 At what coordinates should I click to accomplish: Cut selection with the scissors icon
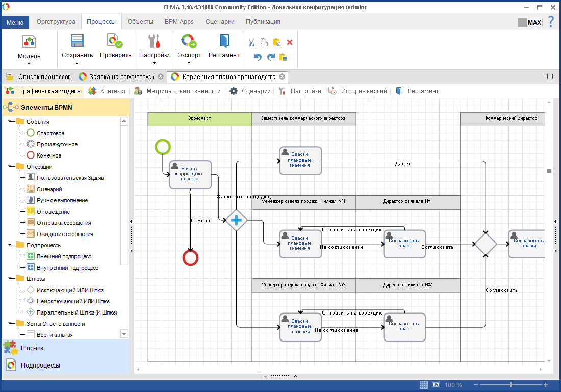(x=251, y=42)
